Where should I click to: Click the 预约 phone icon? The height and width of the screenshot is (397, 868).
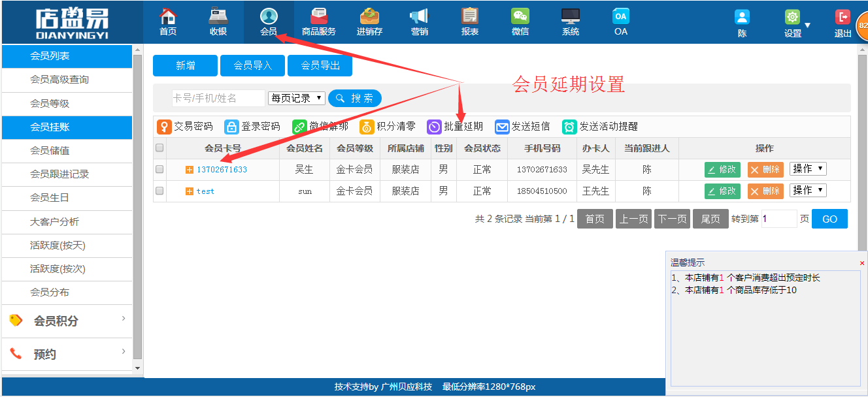pos(16,354)
